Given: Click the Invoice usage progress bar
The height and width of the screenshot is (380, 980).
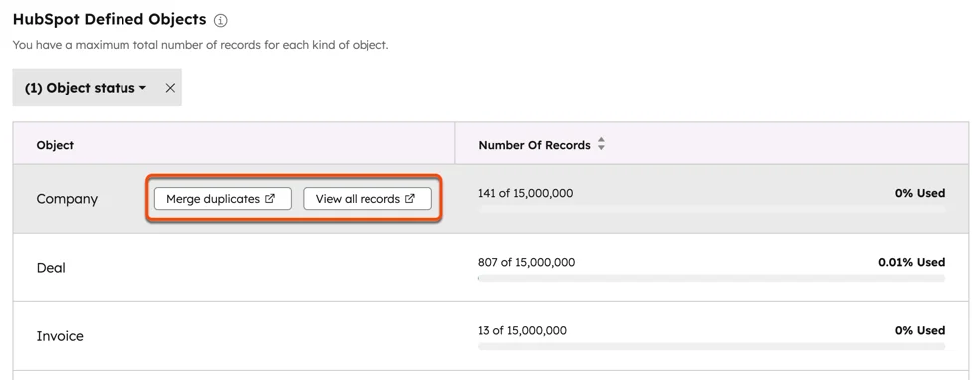Looking at the screenshot, I should click(x=712, y=347).
